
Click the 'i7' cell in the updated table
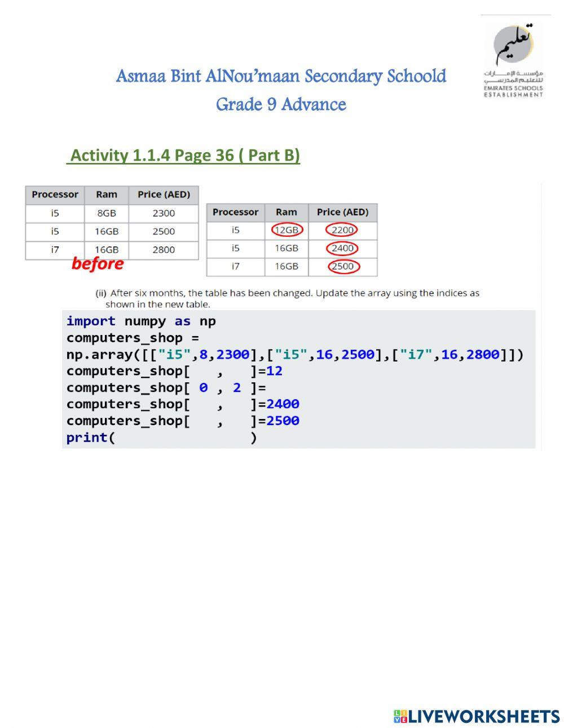pos(235,266)
